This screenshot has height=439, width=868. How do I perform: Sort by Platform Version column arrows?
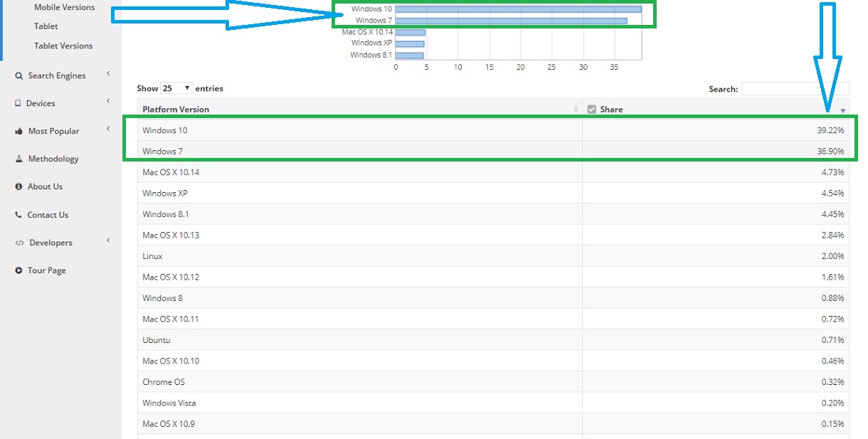tap(576, 110)
